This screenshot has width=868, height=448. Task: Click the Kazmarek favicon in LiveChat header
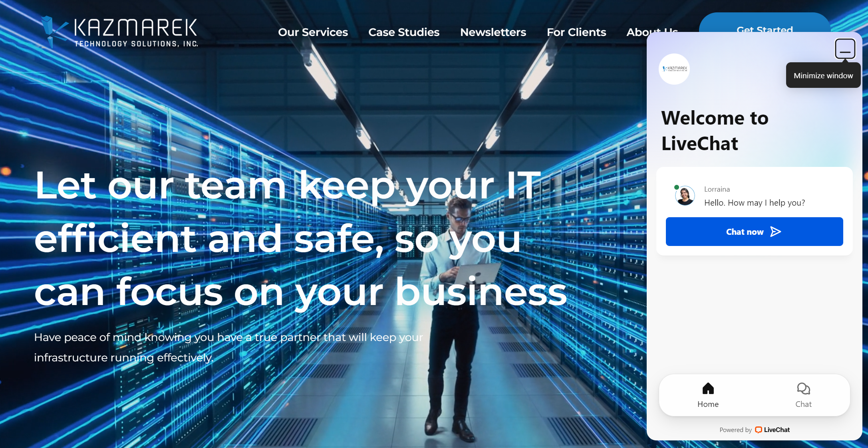675,69
